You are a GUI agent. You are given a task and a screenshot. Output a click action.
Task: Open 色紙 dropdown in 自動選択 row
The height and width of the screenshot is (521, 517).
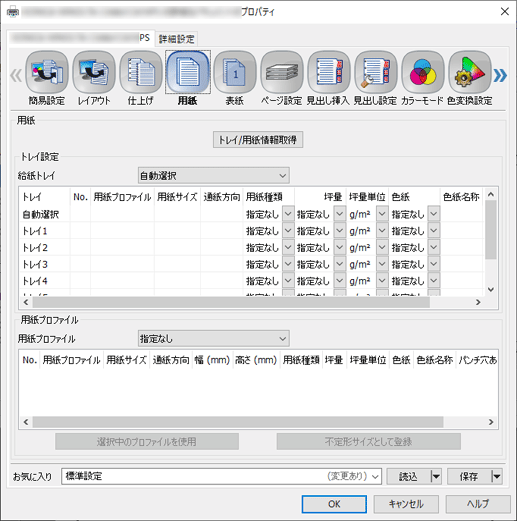(x=433, y=214)
